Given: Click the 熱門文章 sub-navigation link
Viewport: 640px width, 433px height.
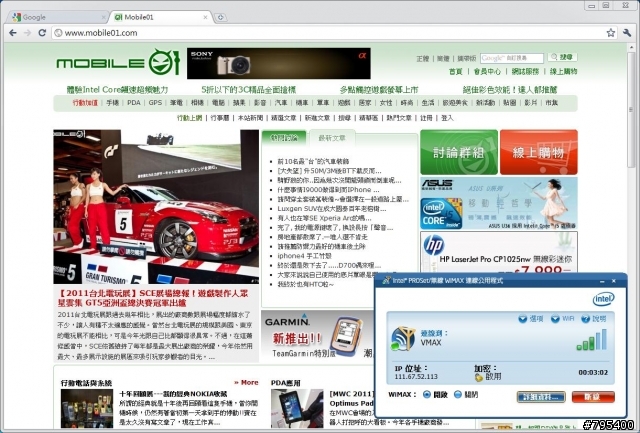Looking at the screenshot, I should [399, 118].
